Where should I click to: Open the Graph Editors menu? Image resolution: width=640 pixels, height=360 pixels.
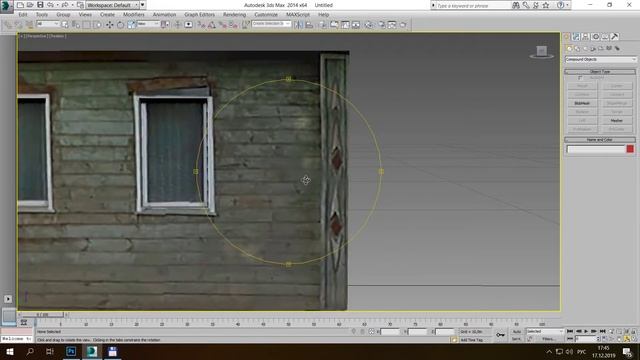click(x=199, y=15)
